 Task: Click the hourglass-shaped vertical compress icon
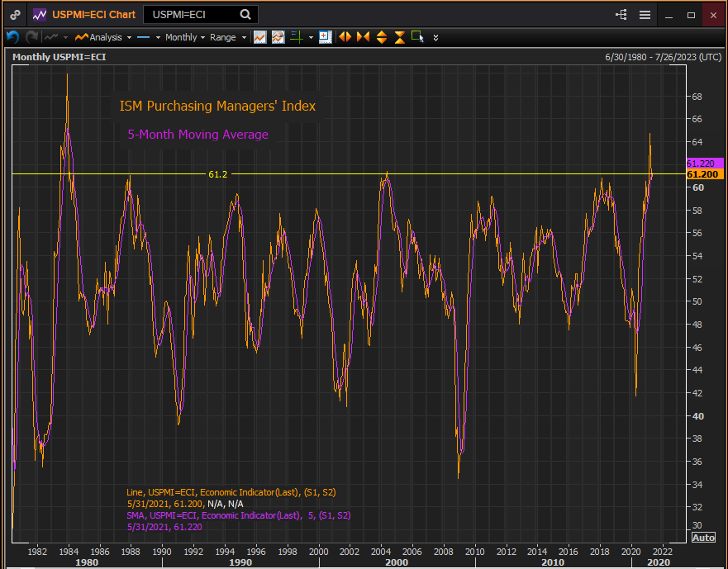tap(399, 37)
